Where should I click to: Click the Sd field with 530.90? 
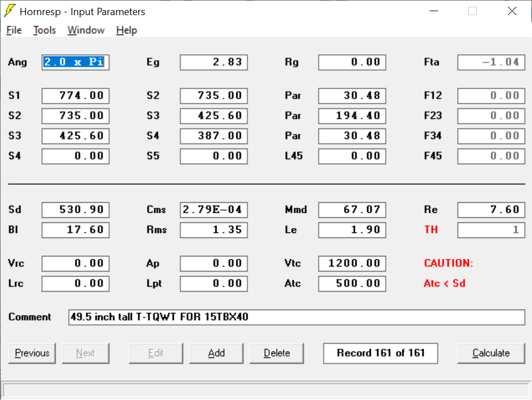tap(75, 209)
